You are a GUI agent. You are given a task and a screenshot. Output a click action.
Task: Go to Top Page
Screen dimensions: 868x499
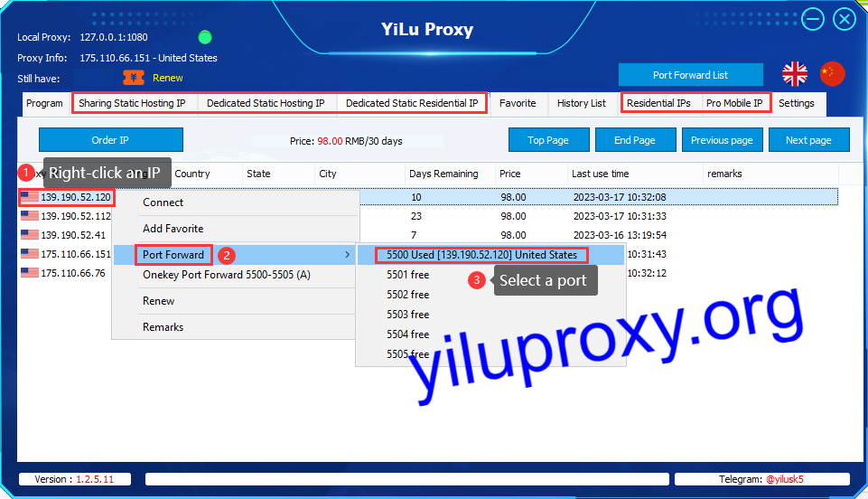pyautogui.click(x=548, y=140)
